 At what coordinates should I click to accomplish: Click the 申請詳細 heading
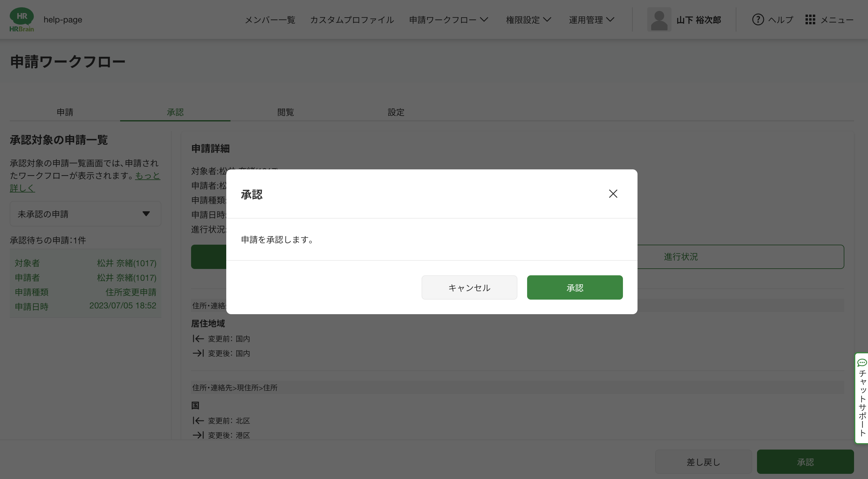(x=210, y=148)
